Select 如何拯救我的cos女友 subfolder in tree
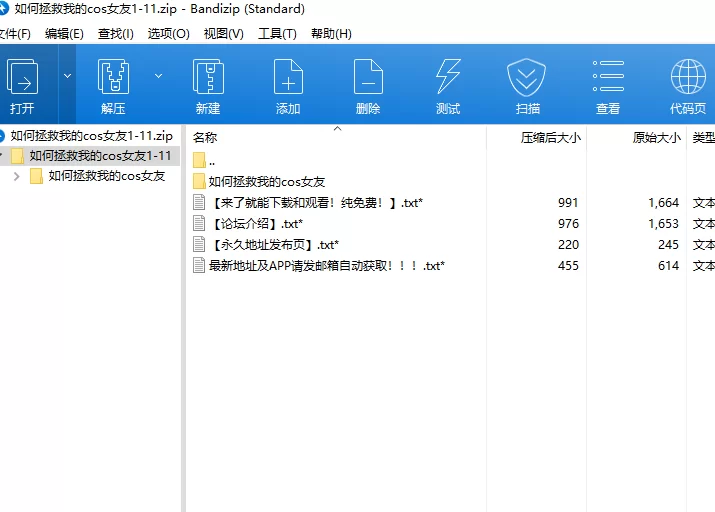 106,176
